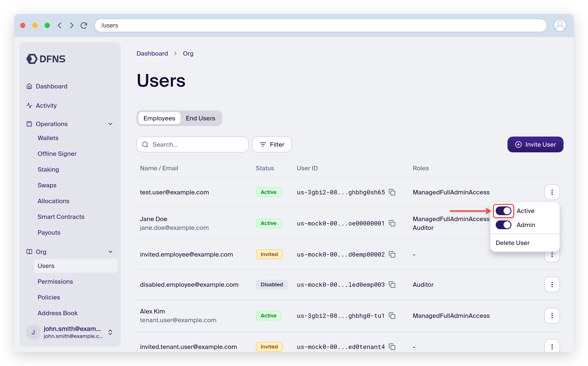Click the User ID column header
The image size is (588, 366).
307,168
